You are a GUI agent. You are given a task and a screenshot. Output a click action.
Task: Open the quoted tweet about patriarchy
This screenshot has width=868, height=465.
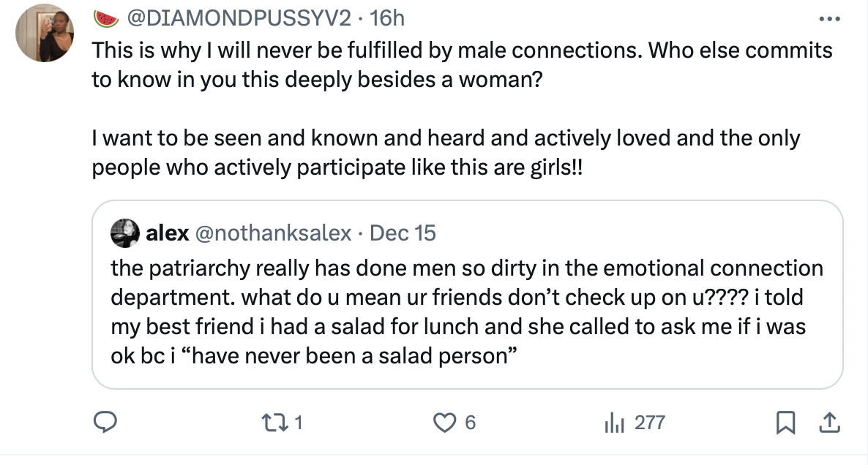tap(467, 295)
